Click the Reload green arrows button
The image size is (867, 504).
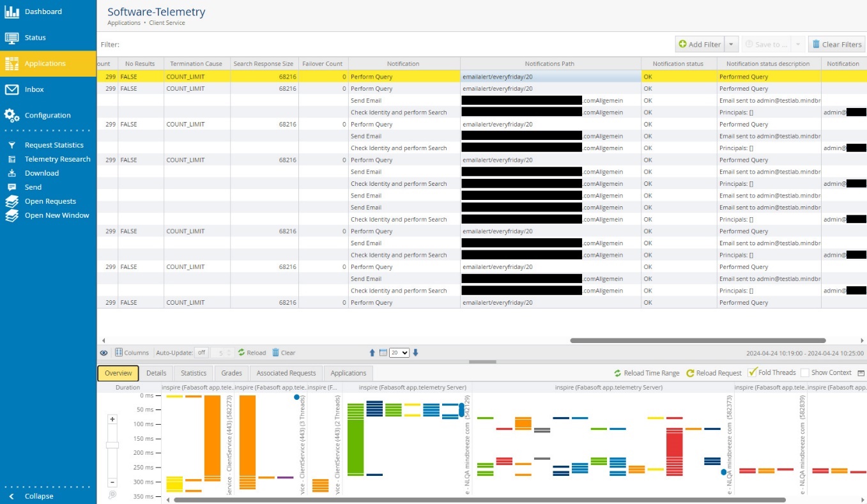[x=252, y=353]
